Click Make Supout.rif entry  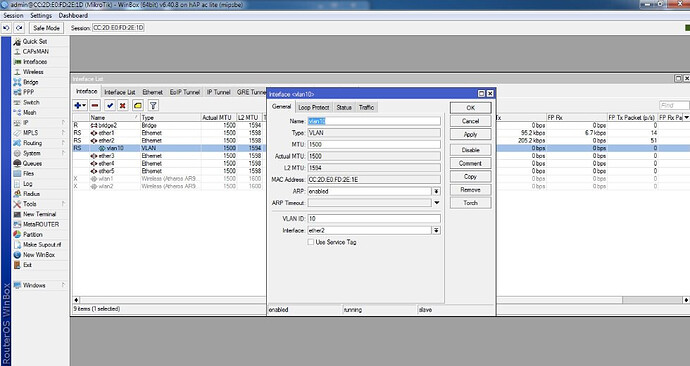tap(42, 245)
